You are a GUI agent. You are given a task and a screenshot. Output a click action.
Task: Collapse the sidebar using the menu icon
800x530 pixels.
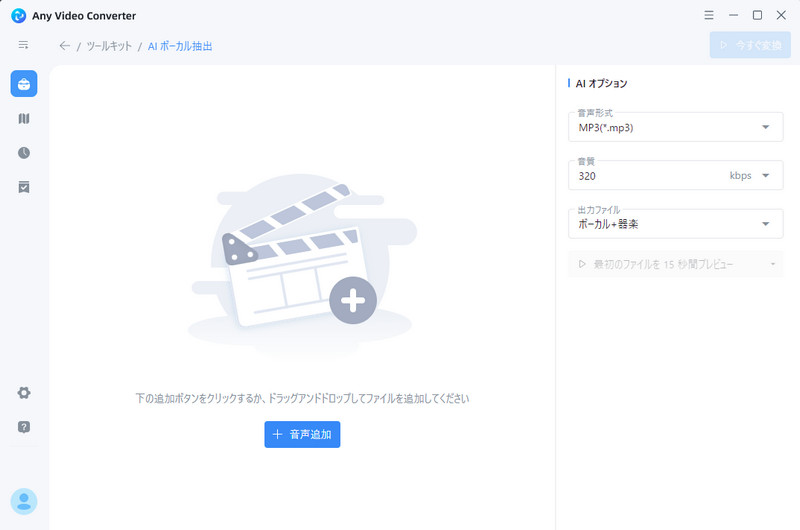[x=23, y=45]
